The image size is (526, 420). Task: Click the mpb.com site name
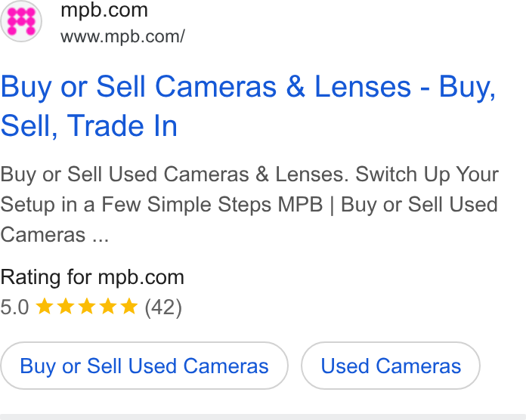[104, 11]
